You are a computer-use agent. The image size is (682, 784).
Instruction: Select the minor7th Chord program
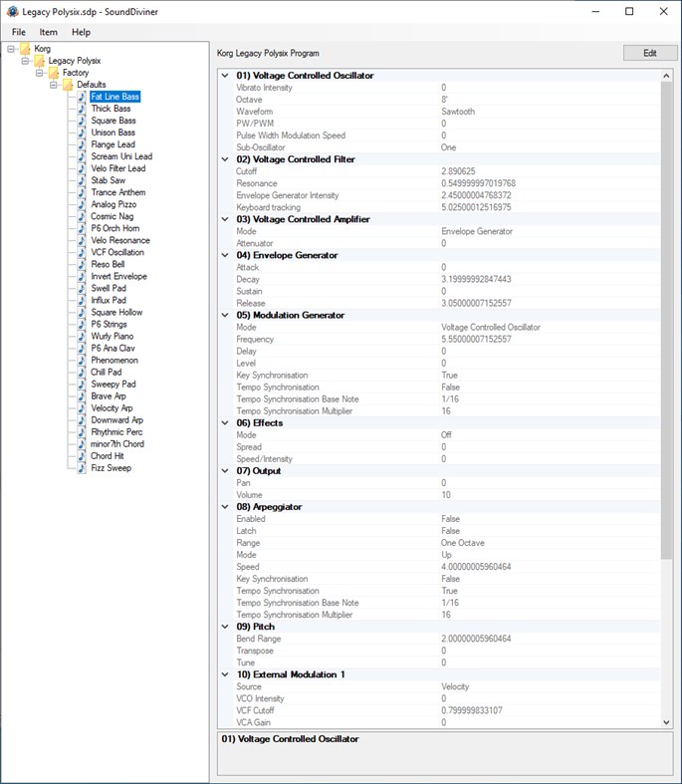click(x=116, y=444)
